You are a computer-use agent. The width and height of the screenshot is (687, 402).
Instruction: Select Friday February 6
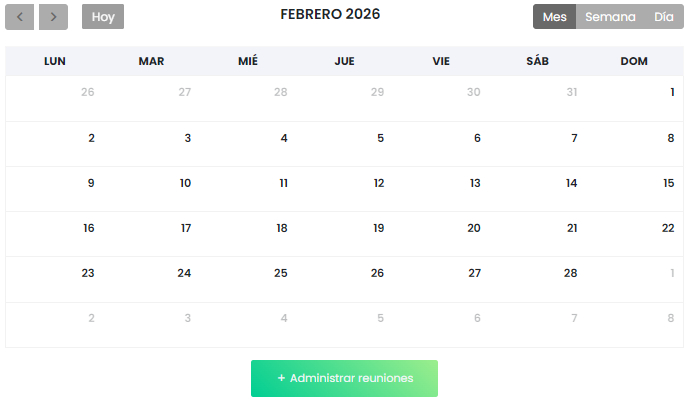coord(477,138)
